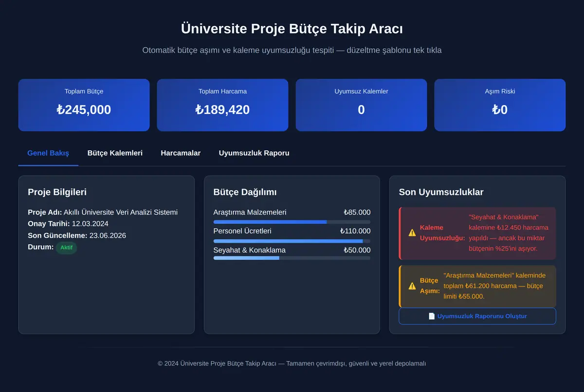Screen dimensions: 584x392
Task: Click the warning icon beside Bütçe Aşımı
Action: pyautogui.click(x=412, y=286)
